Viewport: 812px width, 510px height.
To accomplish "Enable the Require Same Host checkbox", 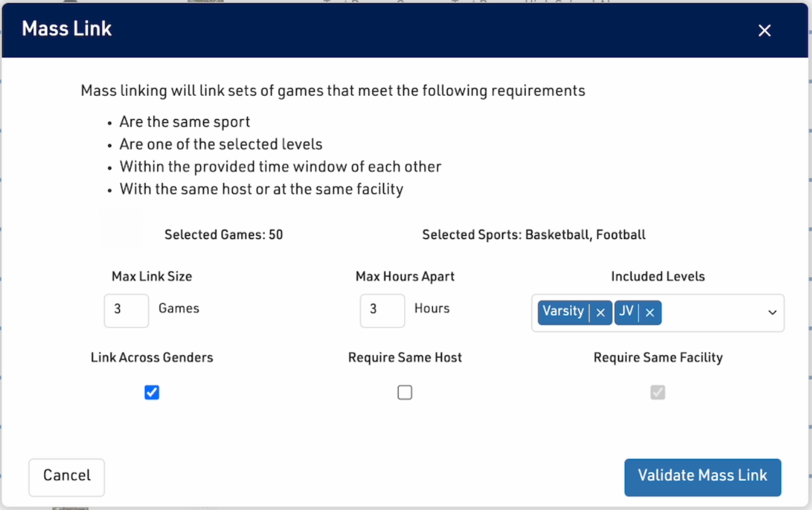I will 405,392.
